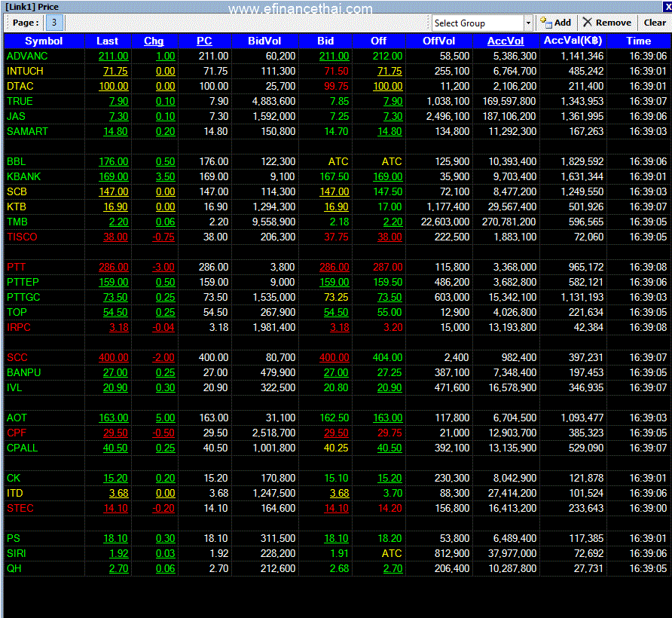Select the ADVANC symbol row
This screenshot has height=618, width=672.
pyautogui.click(x=337, y=57)
